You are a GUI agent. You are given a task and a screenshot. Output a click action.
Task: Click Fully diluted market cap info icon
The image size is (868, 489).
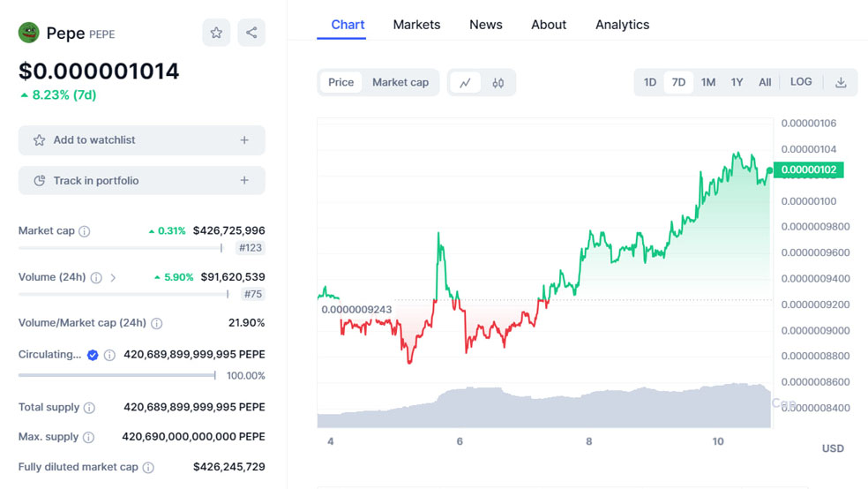[x=148, y=468]
